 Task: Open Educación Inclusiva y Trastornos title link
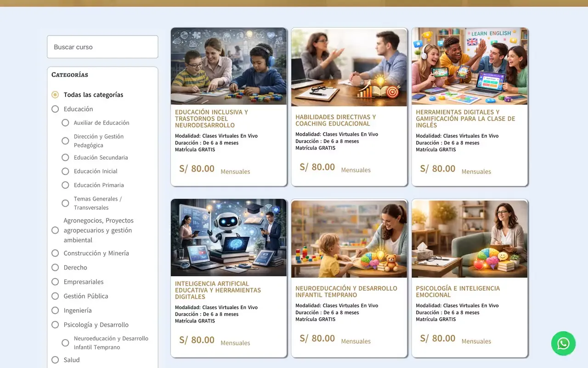point(211,119)
